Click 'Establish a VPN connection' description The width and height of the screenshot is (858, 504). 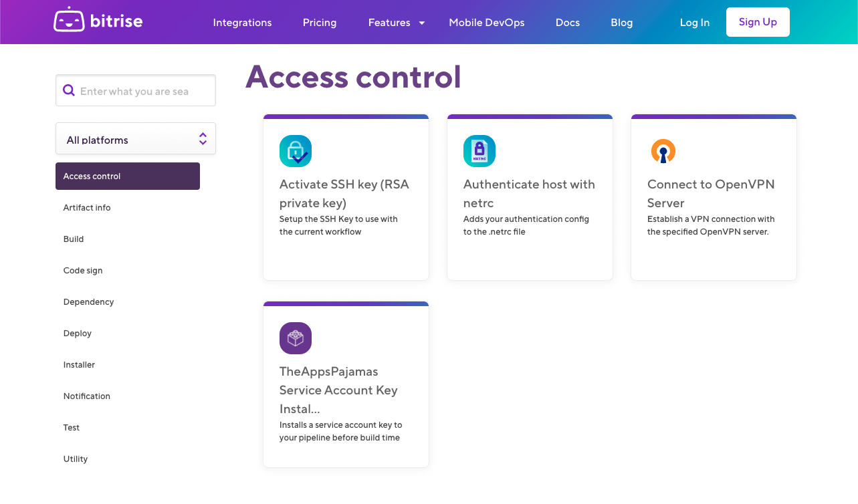(x=711, y=225)
